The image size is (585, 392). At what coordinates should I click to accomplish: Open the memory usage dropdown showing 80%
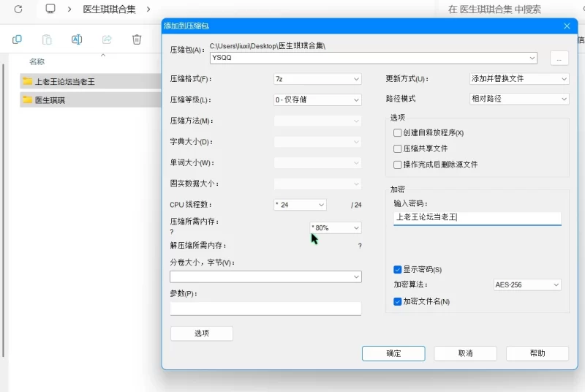pyautogui.click(x=336, y=228)
